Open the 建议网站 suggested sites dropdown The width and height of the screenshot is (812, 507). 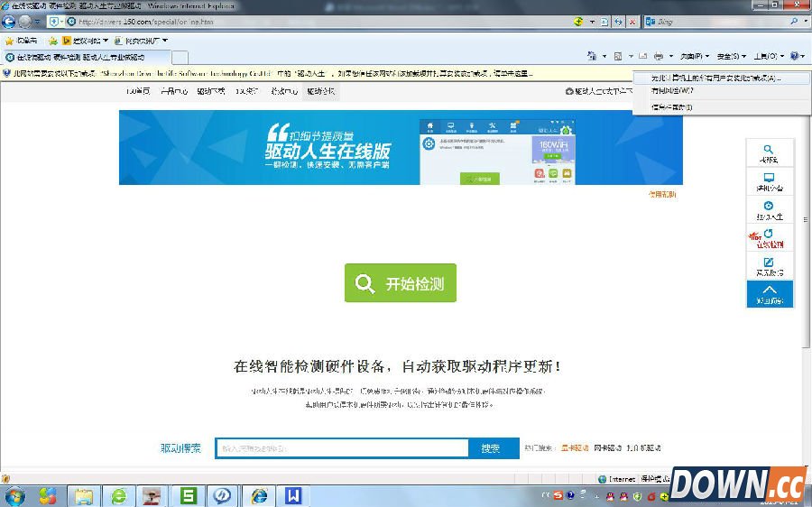click(85, 41)
